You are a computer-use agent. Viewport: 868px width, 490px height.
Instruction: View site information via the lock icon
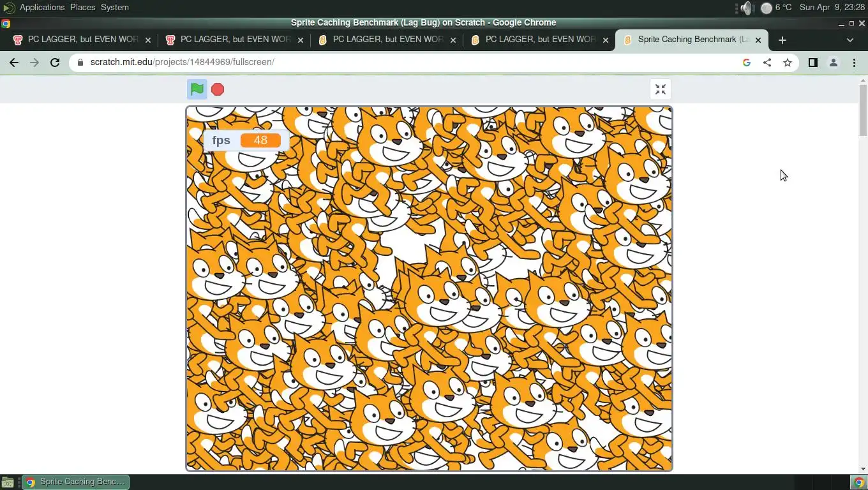80,63
